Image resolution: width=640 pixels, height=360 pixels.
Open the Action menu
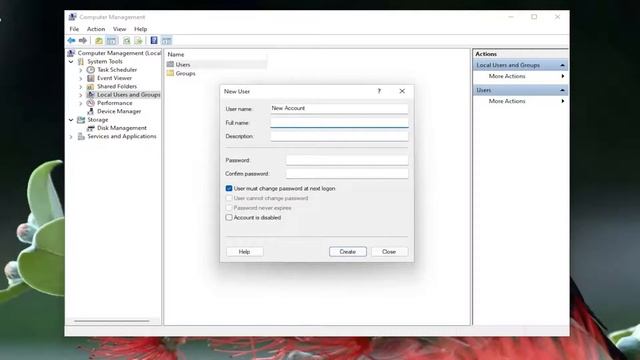pos(96,29)
